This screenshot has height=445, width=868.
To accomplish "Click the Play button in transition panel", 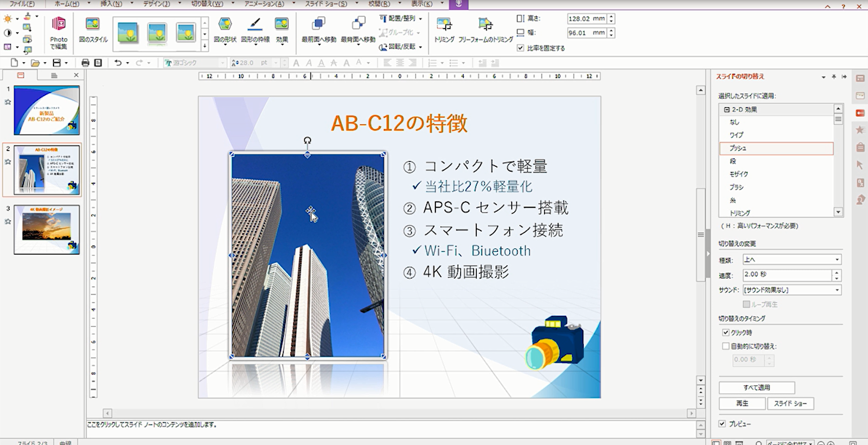I will pyautogui.click(x=742, y=404).
